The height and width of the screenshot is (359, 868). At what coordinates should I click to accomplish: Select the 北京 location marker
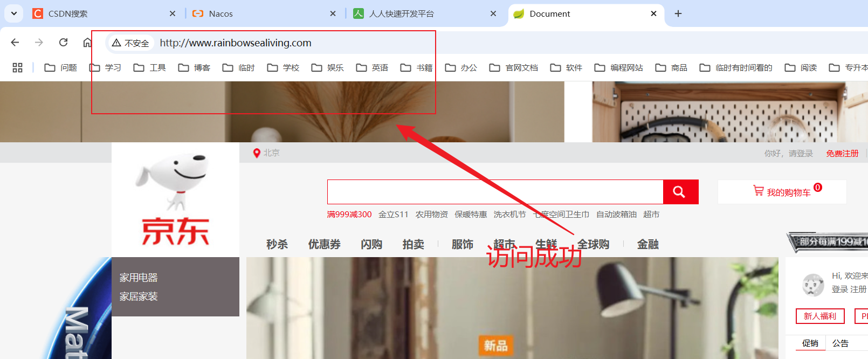(266, 153)
